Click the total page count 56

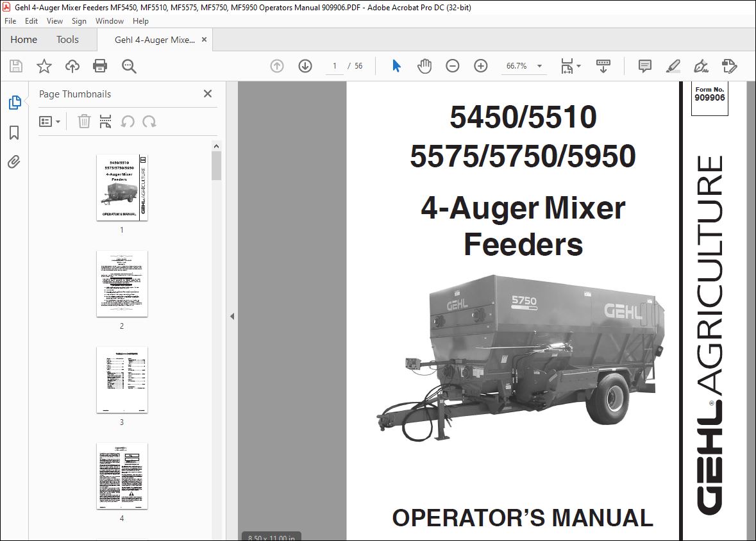click(x=358, y=66)
